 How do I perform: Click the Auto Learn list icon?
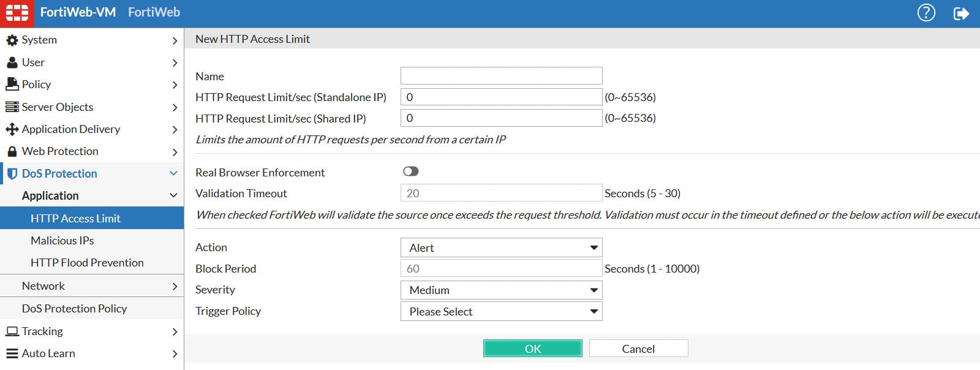12,353
